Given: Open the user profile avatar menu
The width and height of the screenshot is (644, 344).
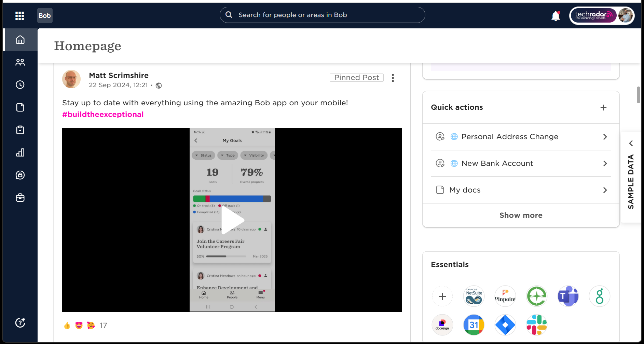Looking at the screenshot, I should [x=626, y=15].
